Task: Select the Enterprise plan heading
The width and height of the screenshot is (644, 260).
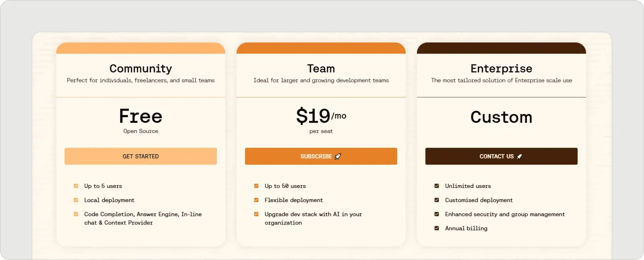Action: click(501, 69)
